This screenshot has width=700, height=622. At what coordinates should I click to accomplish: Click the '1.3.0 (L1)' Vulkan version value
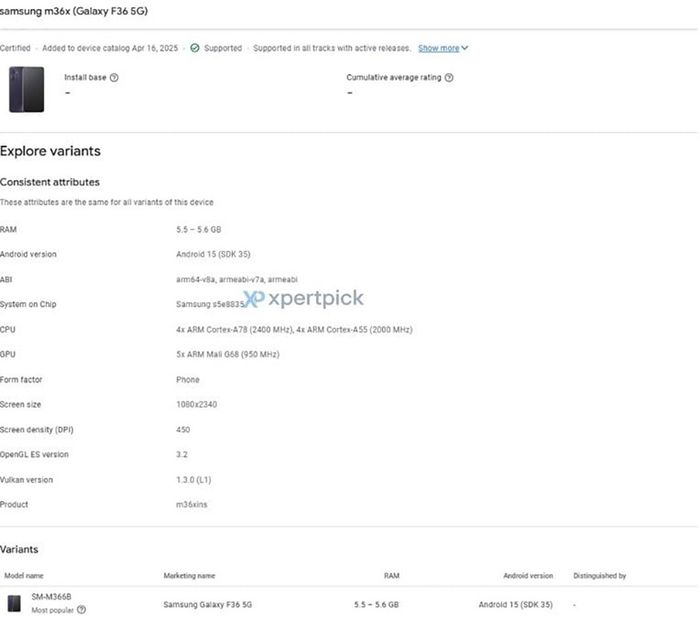[x=193, y=480]
